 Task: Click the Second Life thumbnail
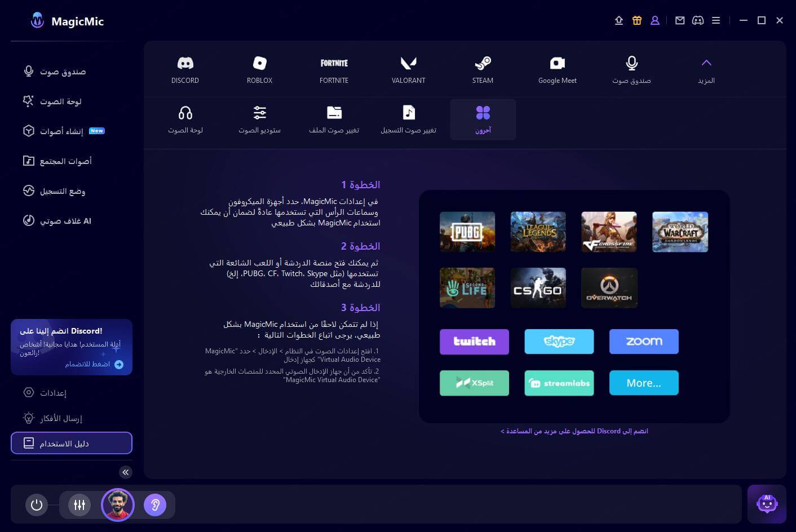[x=467, y=288]
